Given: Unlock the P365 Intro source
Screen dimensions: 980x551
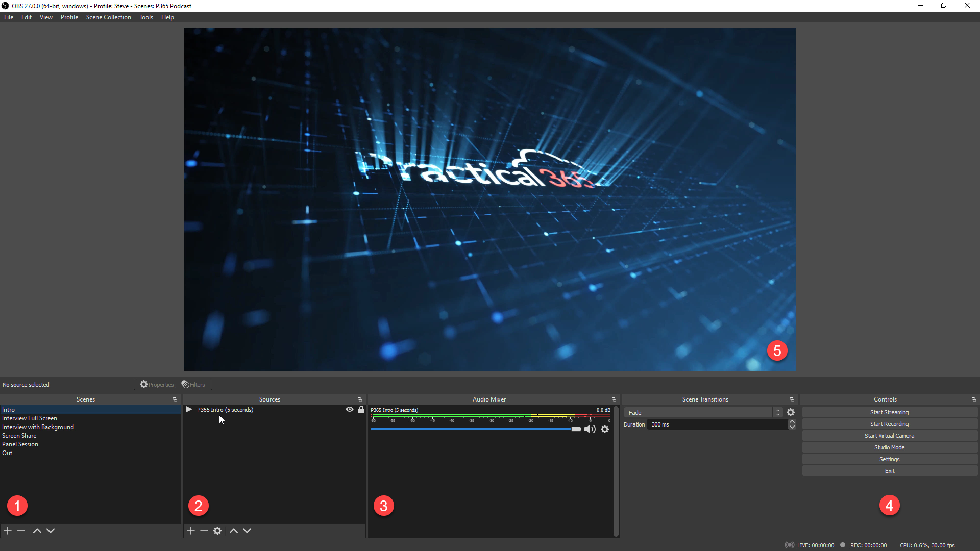Looking at the screenshot, I should point(361,409).
